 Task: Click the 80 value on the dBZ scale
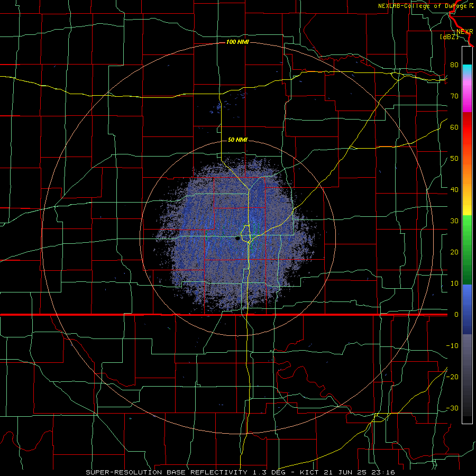click(454, 65)
